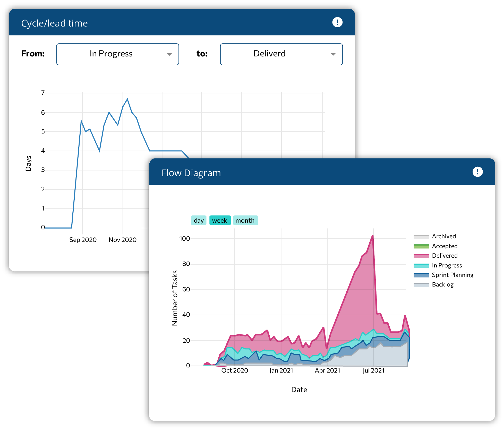Click the From dropdown arrow
Viewport: 504px width, 430px height.
(x=169, y=54)
